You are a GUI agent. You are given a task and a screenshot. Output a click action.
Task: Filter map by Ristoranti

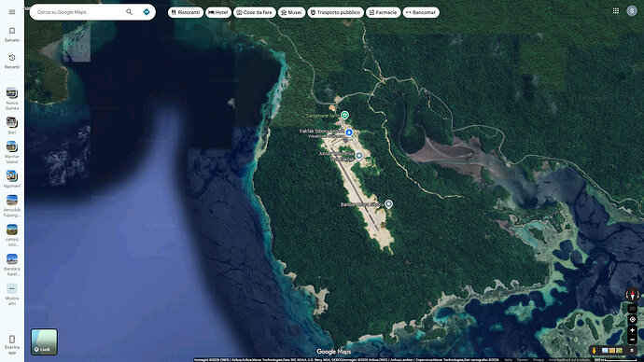[186, 12]
